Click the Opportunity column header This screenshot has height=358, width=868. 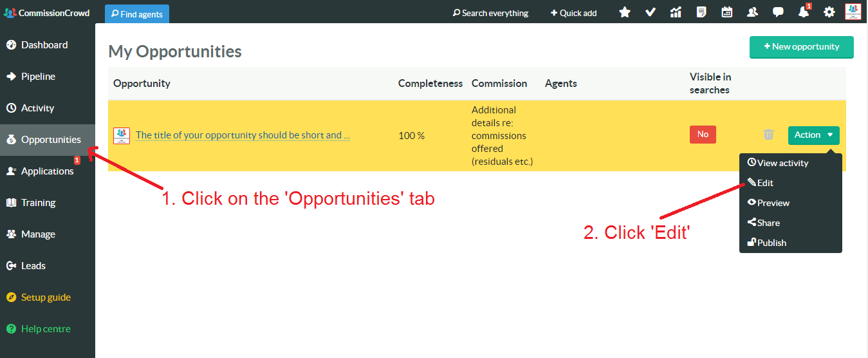point(142,83)
